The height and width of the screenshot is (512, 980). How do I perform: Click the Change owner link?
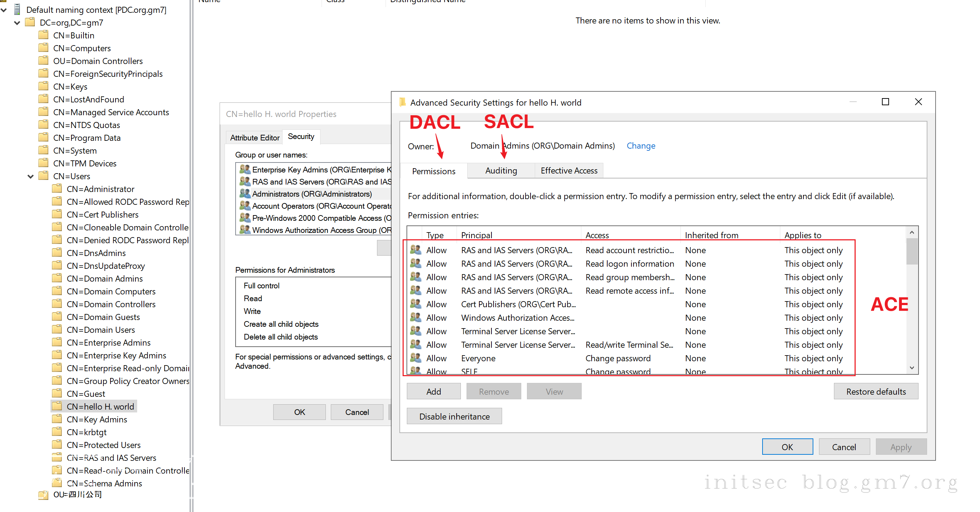641,146
